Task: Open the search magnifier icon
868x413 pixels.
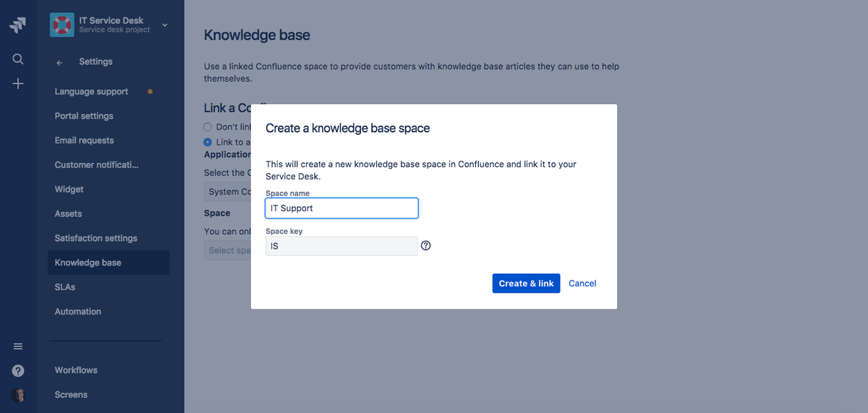Action: [18, 59]
